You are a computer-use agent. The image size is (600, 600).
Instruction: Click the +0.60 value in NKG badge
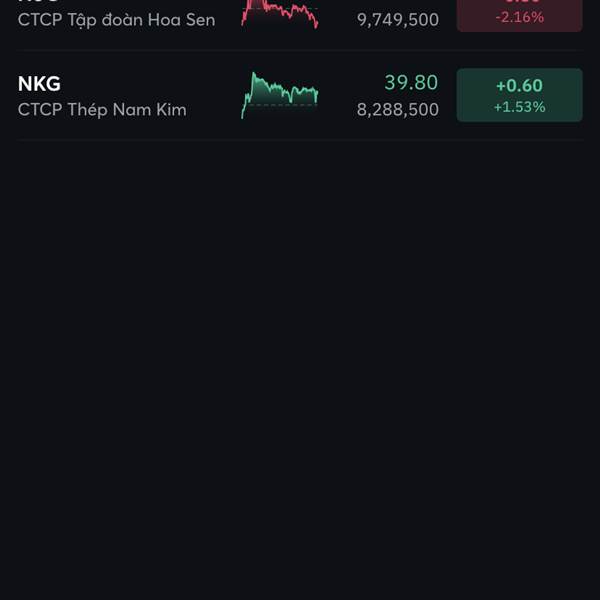(519, 86)
